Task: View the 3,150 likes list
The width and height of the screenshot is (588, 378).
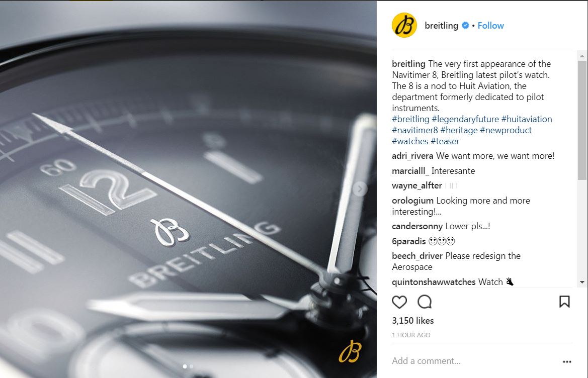Action: point(412,321)
